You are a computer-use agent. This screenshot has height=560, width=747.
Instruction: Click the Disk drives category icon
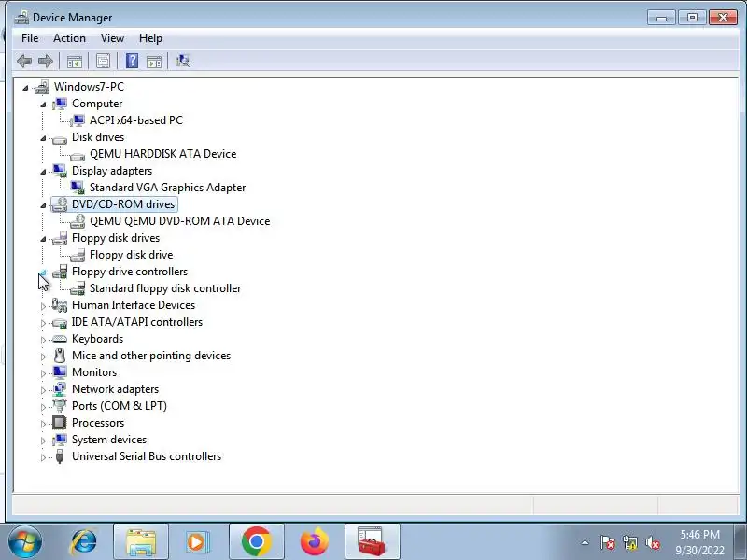click(60, 138)
